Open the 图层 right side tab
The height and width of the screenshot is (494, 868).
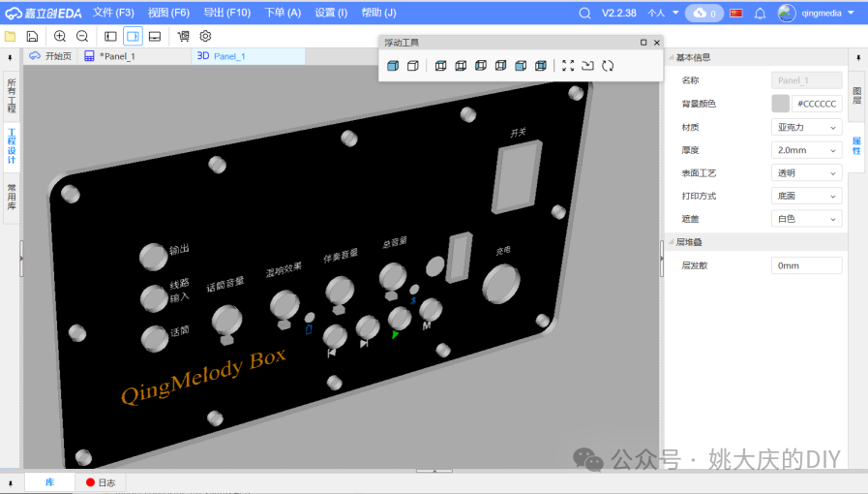point(857,96)
